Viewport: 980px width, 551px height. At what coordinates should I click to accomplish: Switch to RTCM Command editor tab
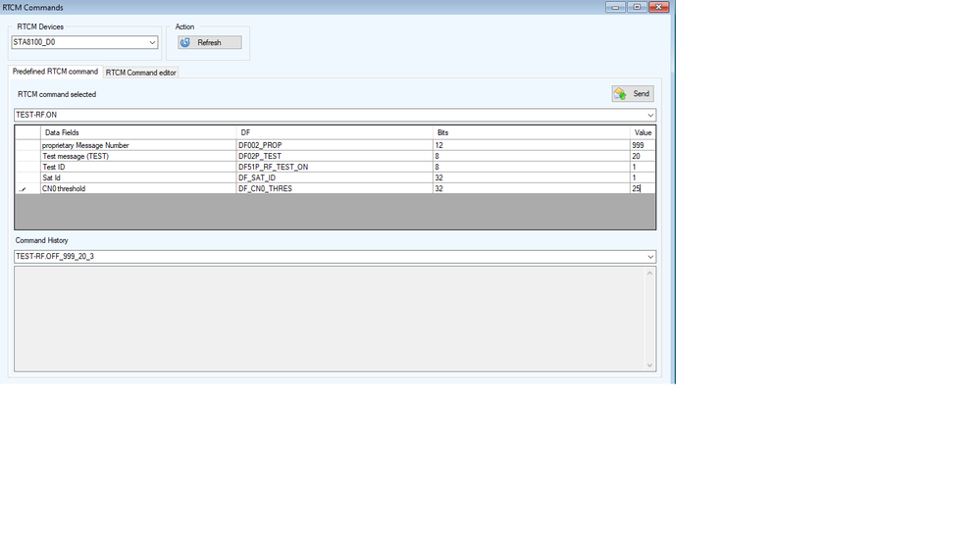(140, 73)
